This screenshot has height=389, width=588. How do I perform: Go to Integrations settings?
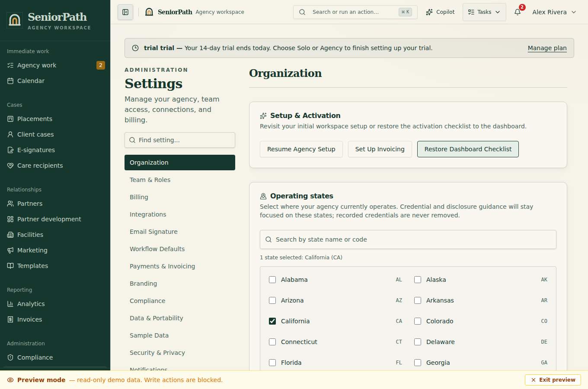tap(180, 214)
